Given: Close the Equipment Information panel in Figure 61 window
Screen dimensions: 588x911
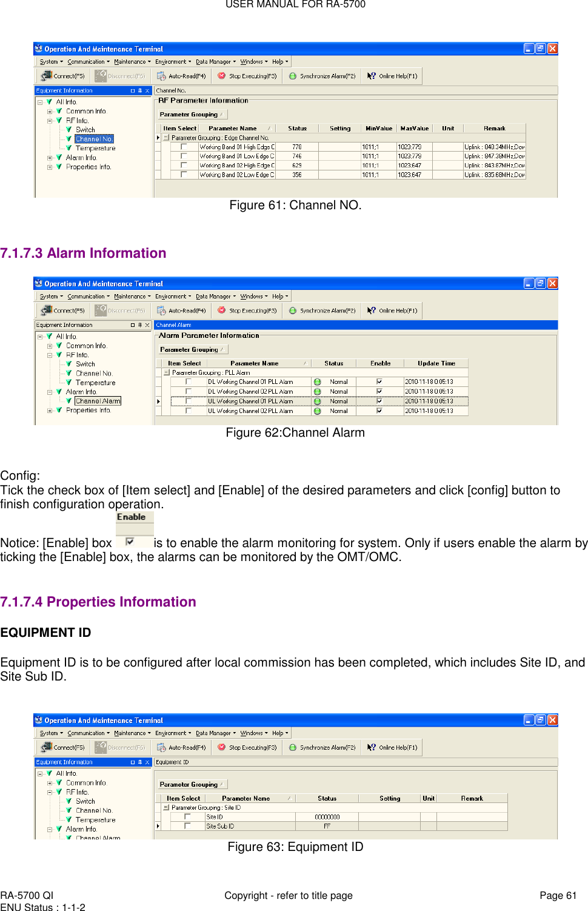Looking at the screenshot, I should tap(147, 90).
